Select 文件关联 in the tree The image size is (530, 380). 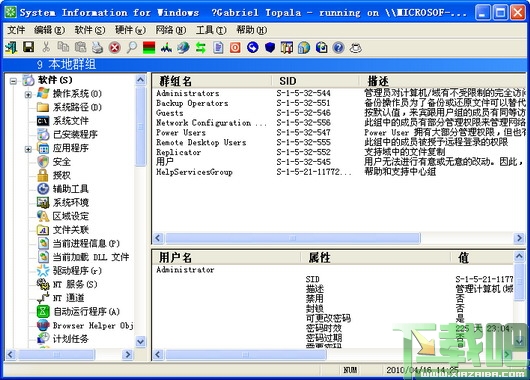click(x=71, y=230)
